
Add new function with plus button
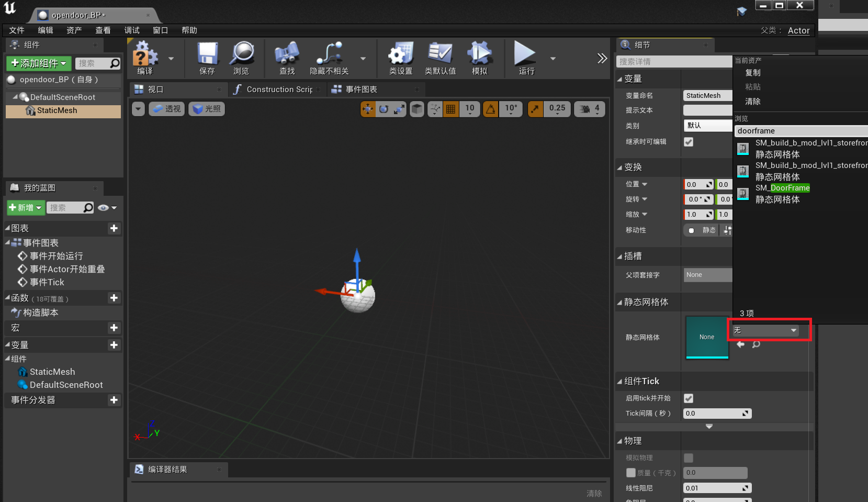pos(114,298)
